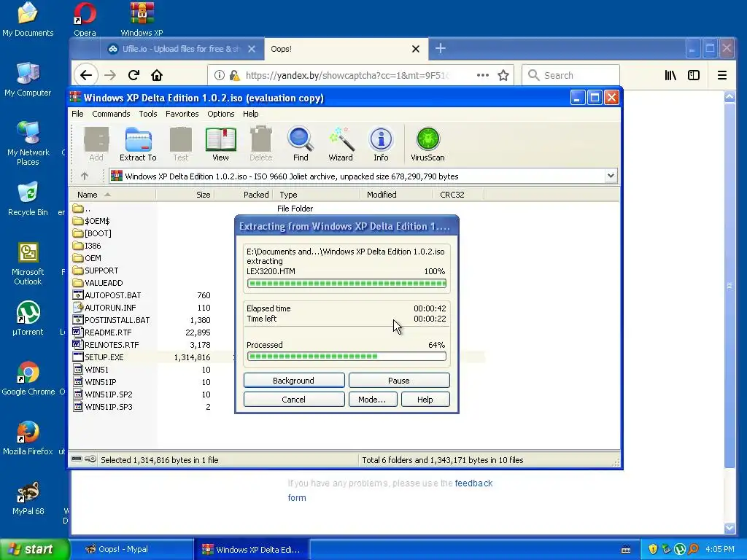Open the browser hamburger menu

coord(721,75)
